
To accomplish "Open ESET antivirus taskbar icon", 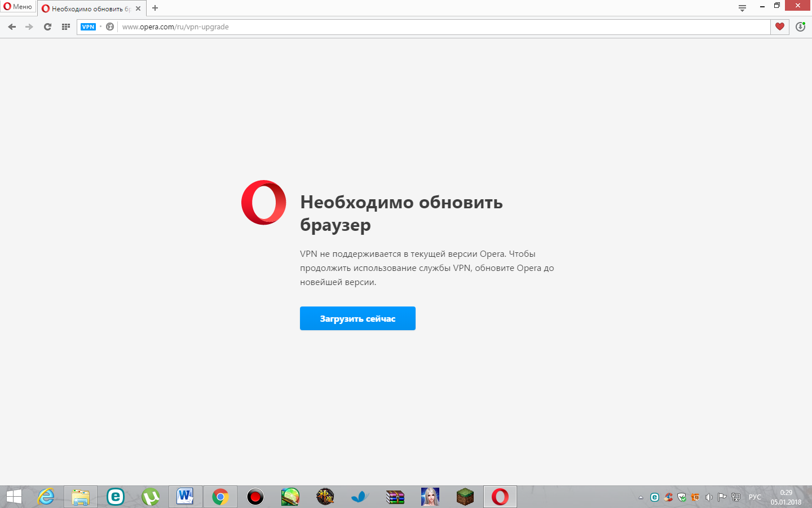I will point(116,497).
